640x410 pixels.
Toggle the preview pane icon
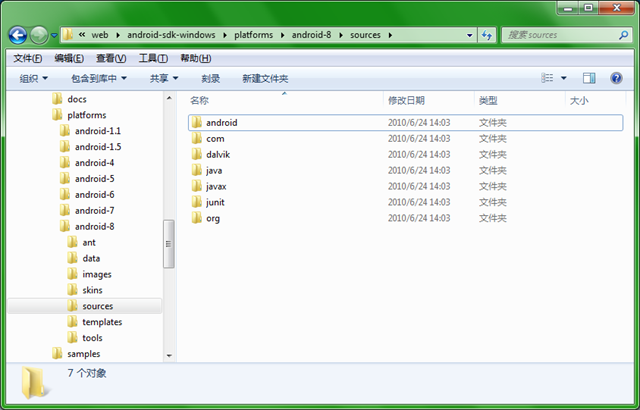click(x=589, y=78)
